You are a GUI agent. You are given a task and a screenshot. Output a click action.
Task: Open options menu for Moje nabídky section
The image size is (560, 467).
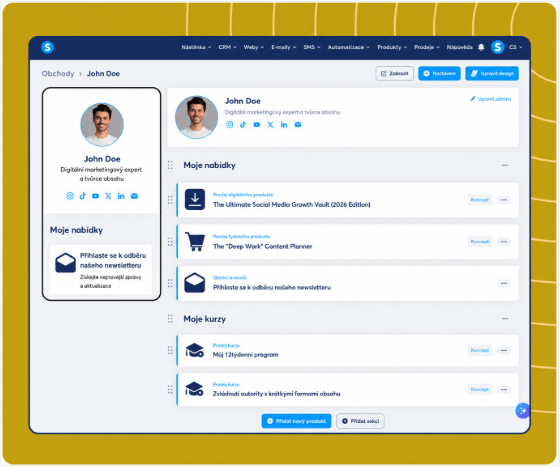click(505, 165)
